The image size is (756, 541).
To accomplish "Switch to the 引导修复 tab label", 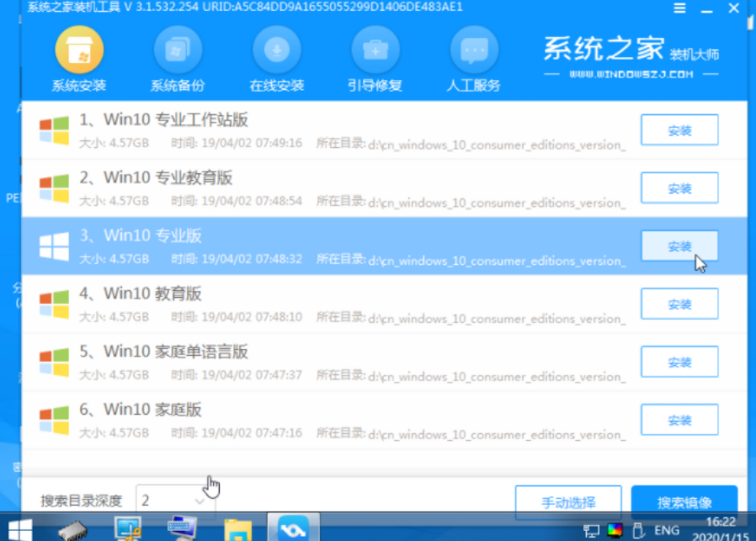I will tap(375, 86).
